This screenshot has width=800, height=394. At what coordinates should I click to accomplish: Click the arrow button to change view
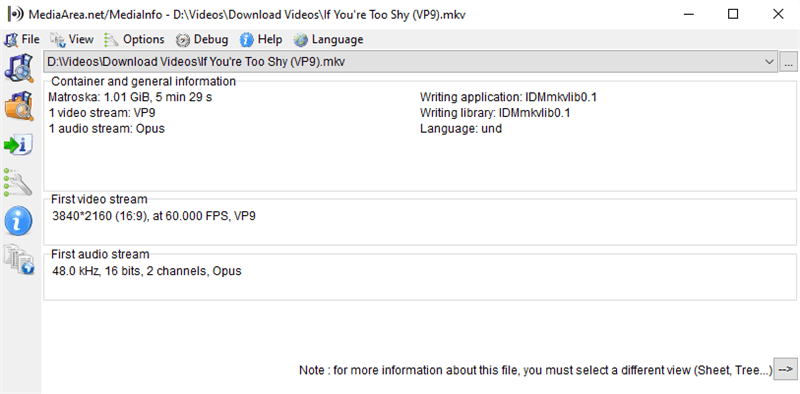786,369
